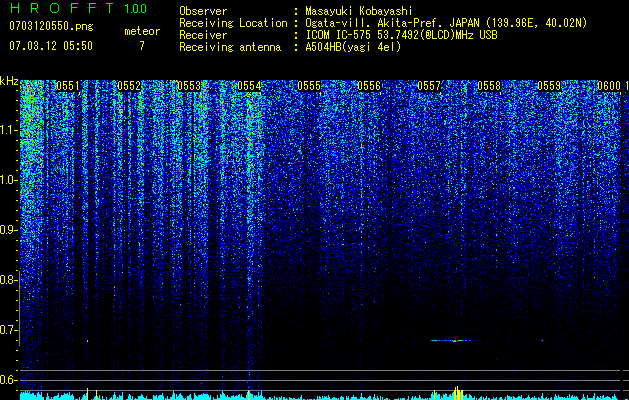
Task: Click the A504HB(yagi 4el) antenna text
Action: pyautogui.click(x=353, y=47)
